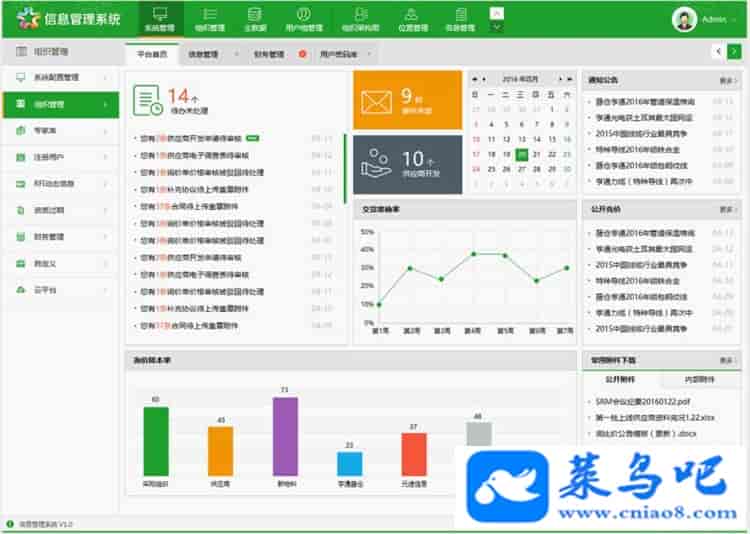Expand the 注册用户 sidebar arrow

pyautogui.click(x=105, y=157)
